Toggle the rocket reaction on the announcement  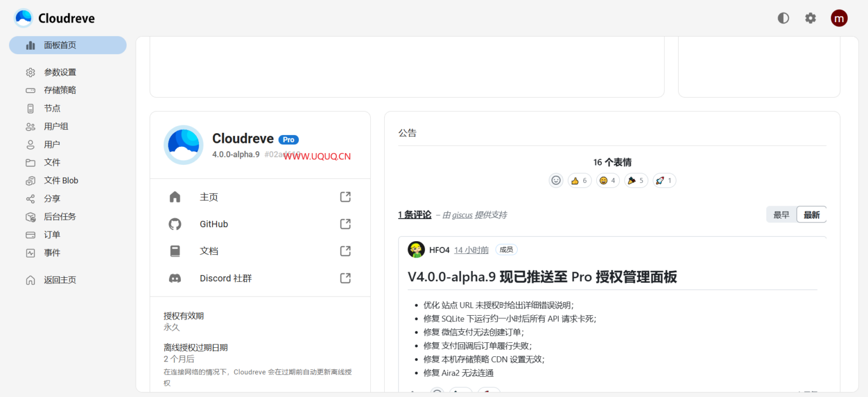(x=664, y=180)
